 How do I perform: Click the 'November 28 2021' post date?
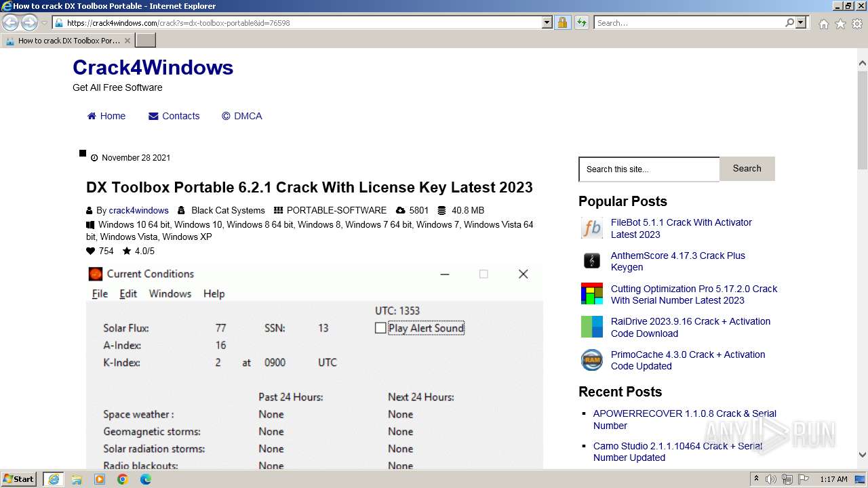tap(136, 158)
